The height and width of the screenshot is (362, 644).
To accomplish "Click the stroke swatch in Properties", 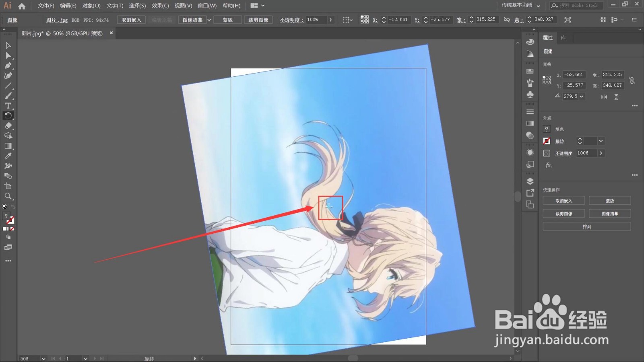I will tap(547, 141).
